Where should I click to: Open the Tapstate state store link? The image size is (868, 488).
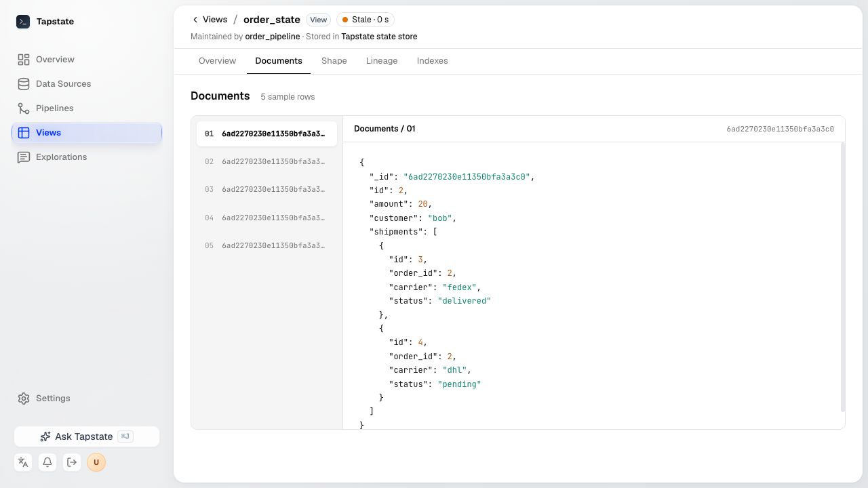pos(379,37)
